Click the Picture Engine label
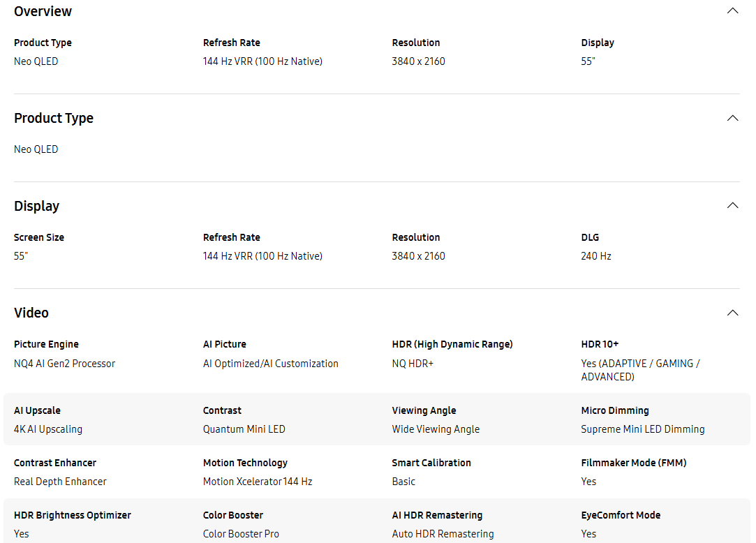Screen dimensions: 756x543 click(x=46, y=344)
